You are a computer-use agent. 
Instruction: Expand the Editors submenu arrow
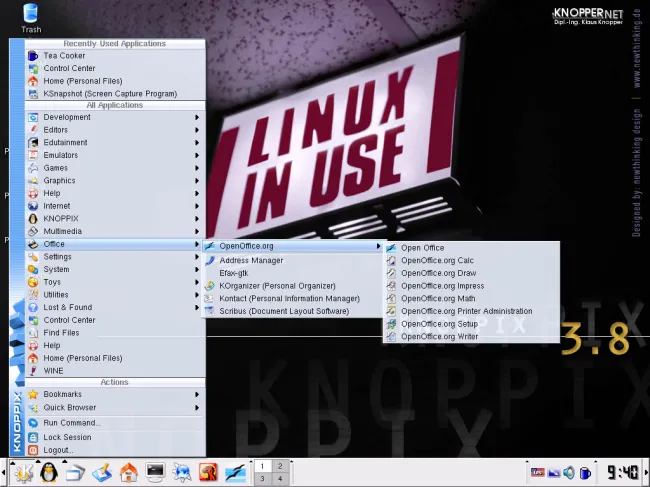coord(197,130)
